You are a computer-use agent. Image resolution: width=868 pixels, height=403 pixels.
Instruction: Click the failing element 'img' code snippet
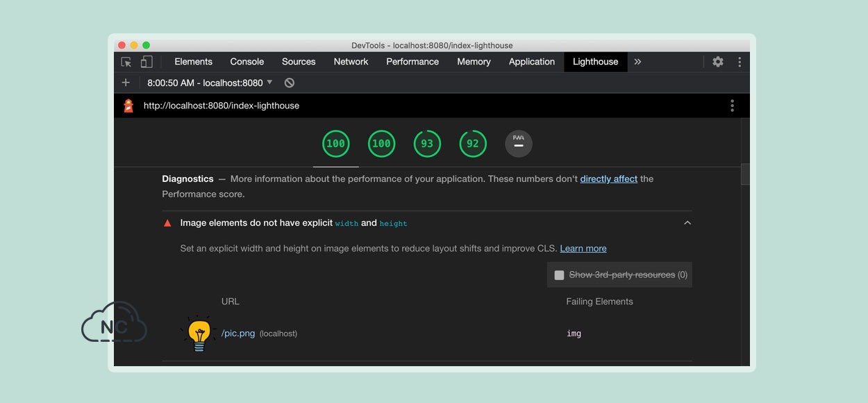tap(574, 334)
